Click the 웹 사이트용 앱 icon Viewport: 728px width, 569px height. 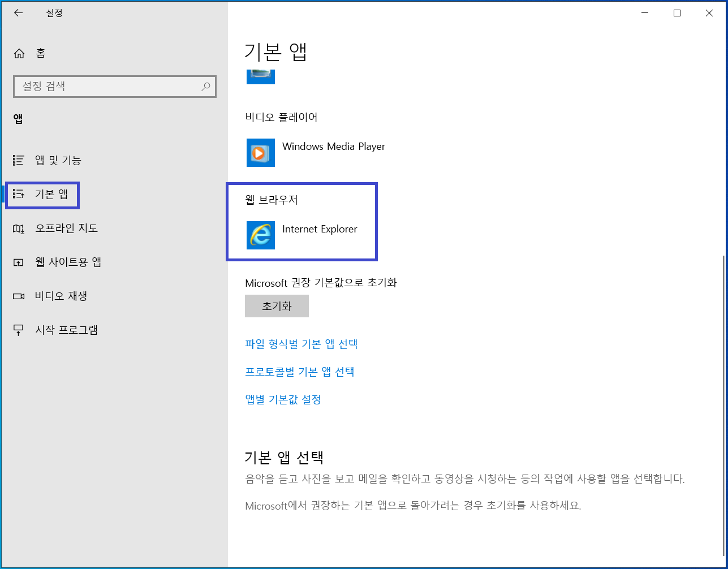pyautogui.click(x=19, y=262)
